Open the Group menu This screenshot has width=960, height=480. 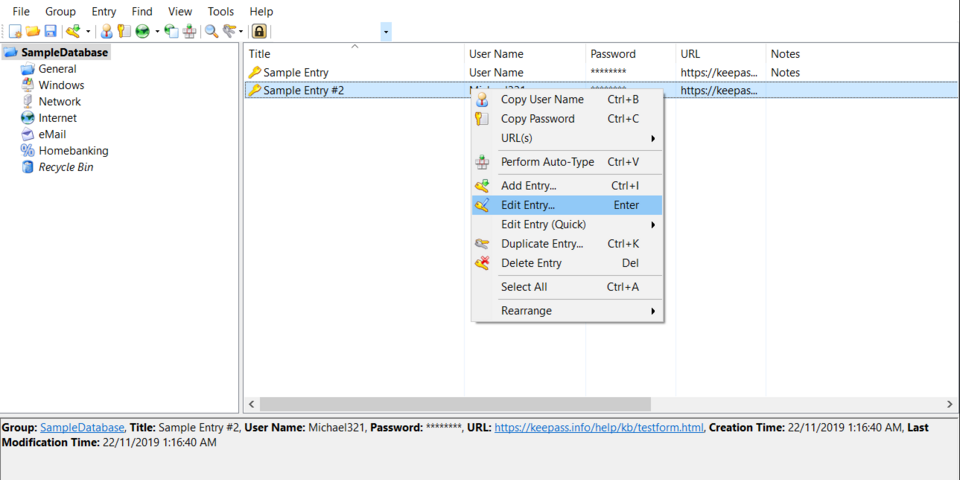click(61, 12)
